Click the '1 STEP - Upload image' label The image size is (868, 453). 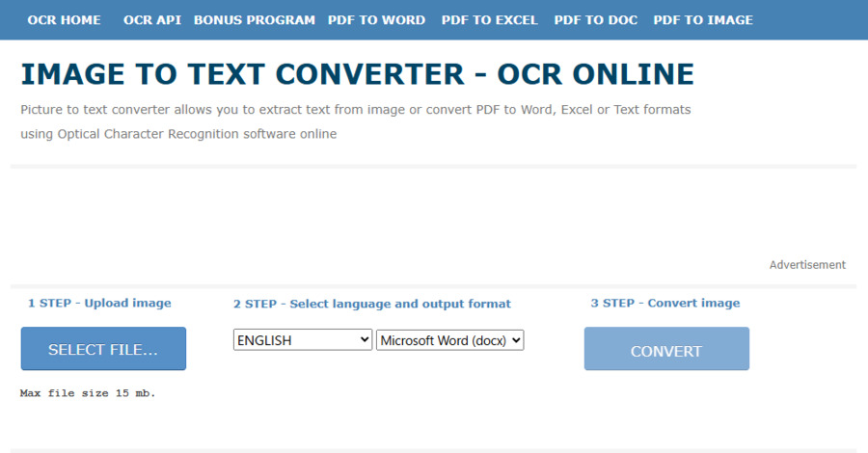99,303
